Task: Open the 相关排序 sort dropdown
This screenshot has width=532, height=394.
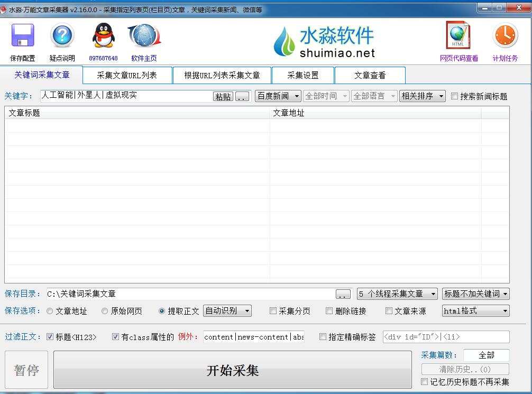Action: [x=422, y=96]
